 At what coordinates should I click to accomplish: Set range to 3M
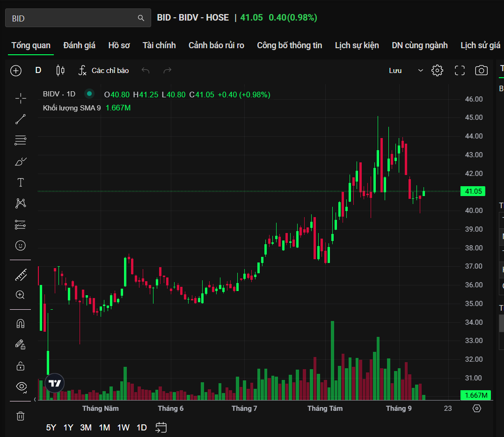[x=86, y=428]
